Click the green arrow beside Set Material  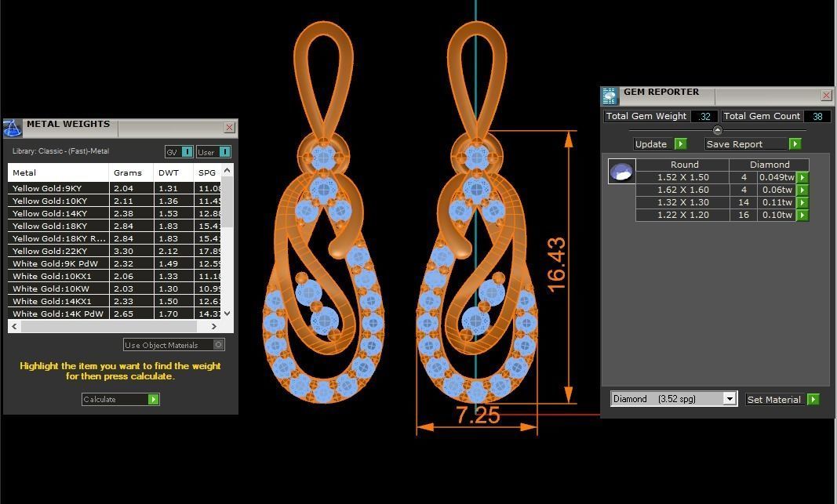[813, 400]
